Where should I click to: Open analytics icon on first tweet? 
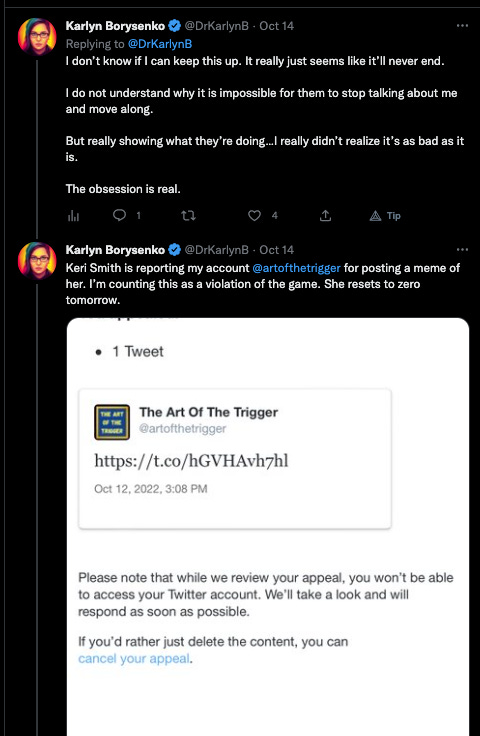[x=74, y=216]
